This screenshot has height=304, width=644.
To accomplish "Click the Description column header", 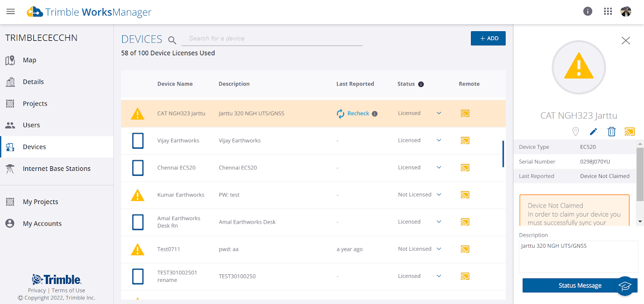I will 234,84.
